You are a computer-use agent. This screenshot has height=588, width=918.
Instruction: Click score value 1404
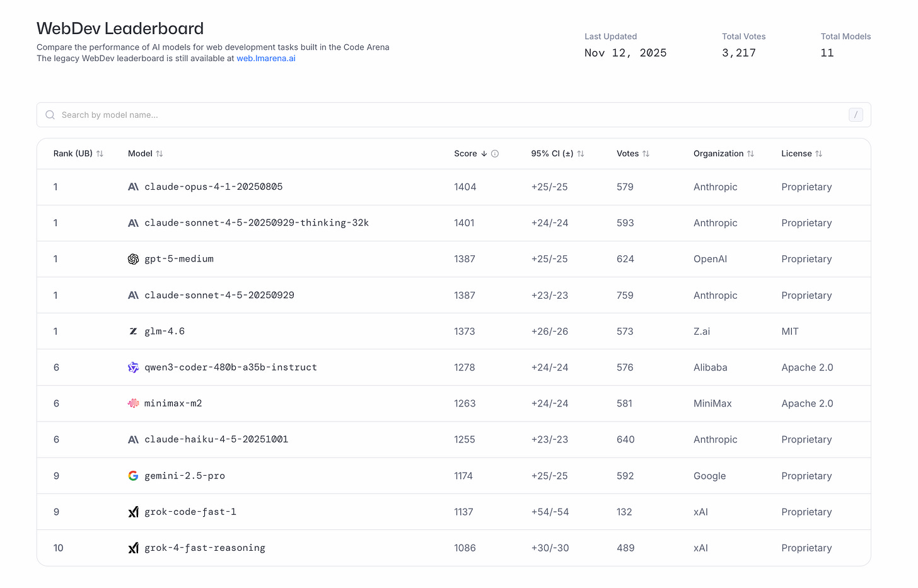(x=465, y=187)
